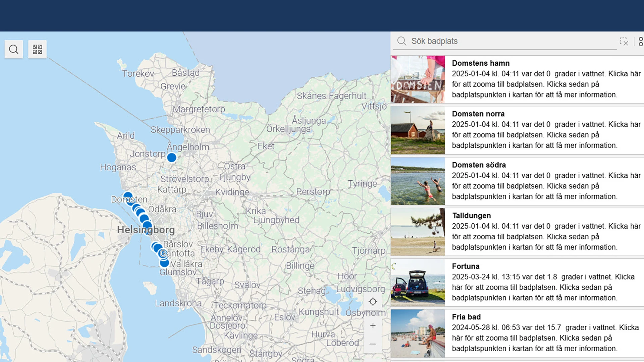Open Fria bad photo thumbnail
The width and height of the screenshot is (644, 362).
coord(418,334)
